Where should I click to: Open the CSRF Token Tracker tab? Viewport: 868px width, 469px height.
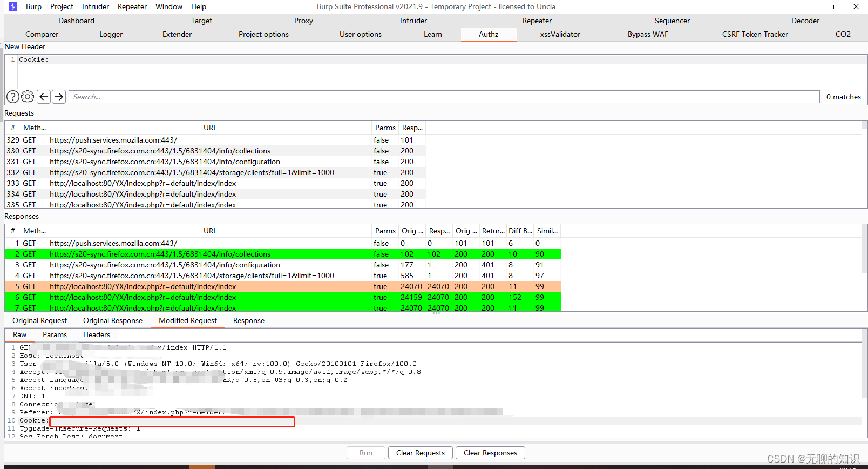(x=755, y=34)
